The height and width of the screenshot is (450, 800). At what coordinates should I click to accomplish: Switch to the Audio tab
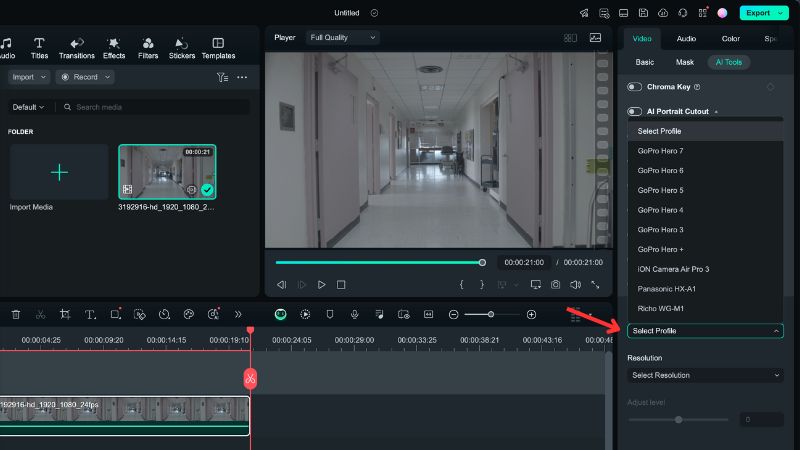tap(686, 39)
